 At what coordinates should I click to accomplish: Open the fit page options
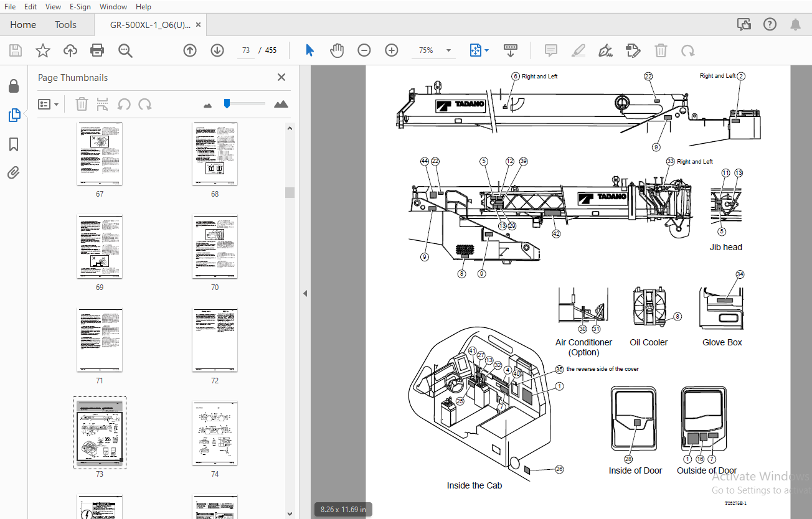coord(479,50)
